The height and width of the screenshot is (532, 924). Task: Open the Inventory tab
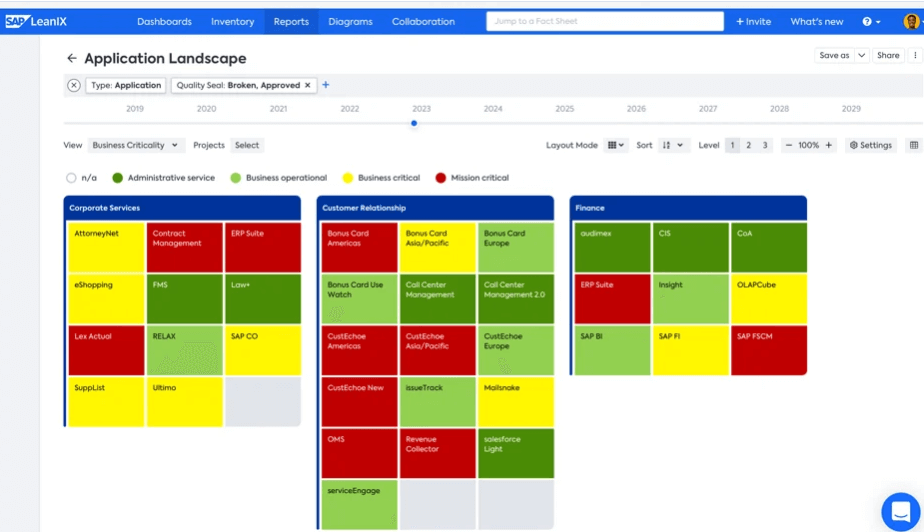pyautogui.click(x=232, y=22)
